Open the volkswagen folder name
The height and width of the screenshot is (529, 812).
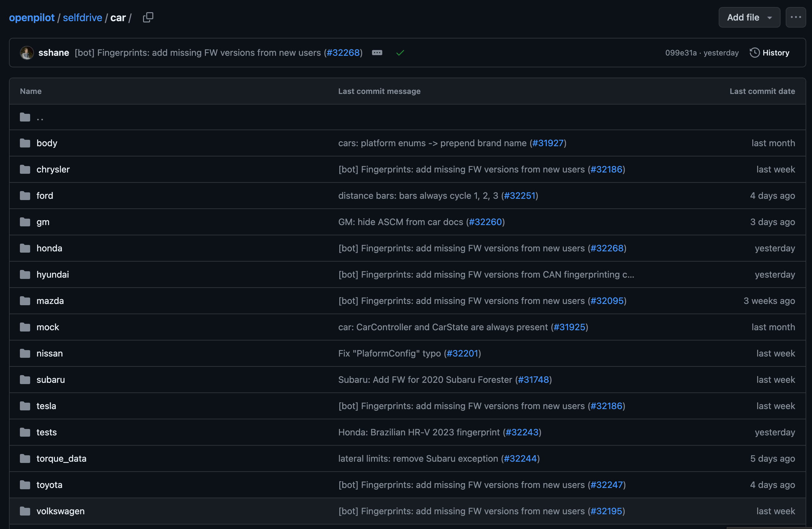pyautogui.click(x=60, y=511)
